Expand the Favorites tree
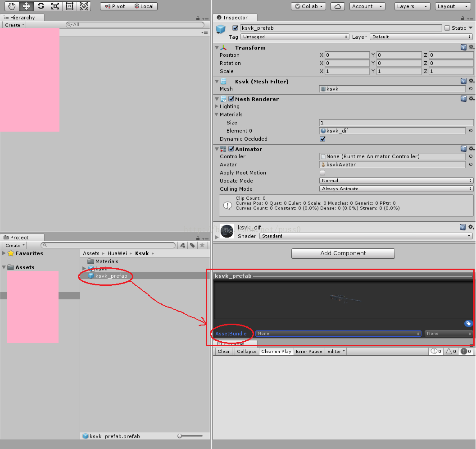 [x=4, y=253]
